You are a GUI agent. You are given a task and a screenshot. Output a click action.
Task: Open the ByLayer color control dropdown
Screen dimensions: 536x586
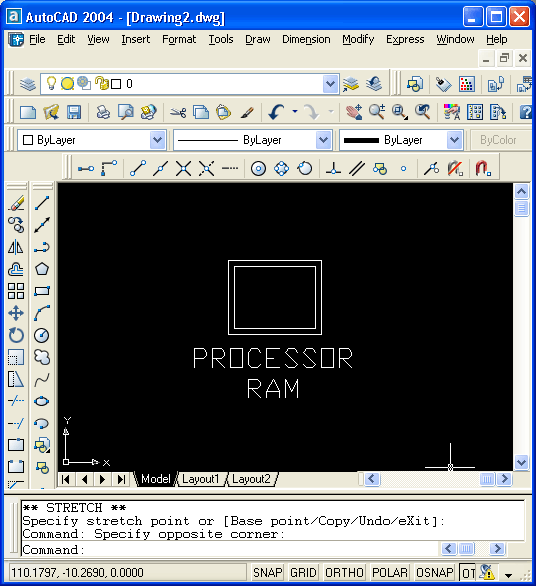pos(158,140)
